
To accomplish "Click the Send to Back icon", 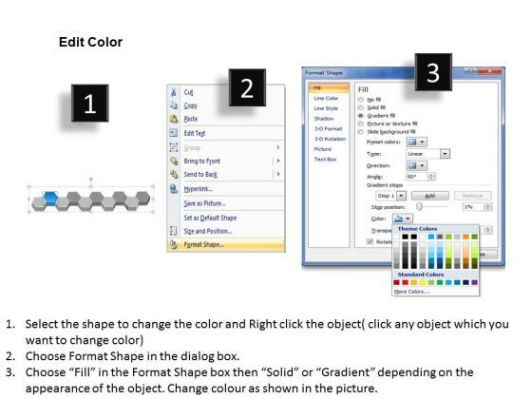I will [x=174, y=174].
